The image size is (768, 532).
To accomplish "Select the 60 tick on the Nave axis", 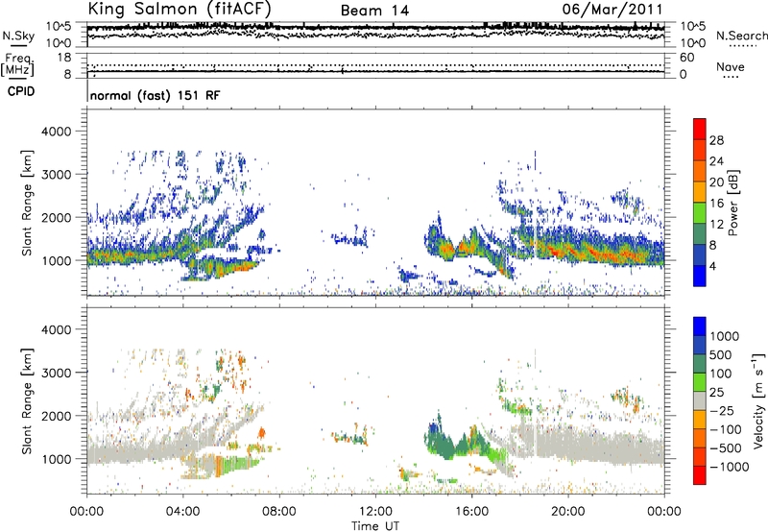I will (686, 58).
